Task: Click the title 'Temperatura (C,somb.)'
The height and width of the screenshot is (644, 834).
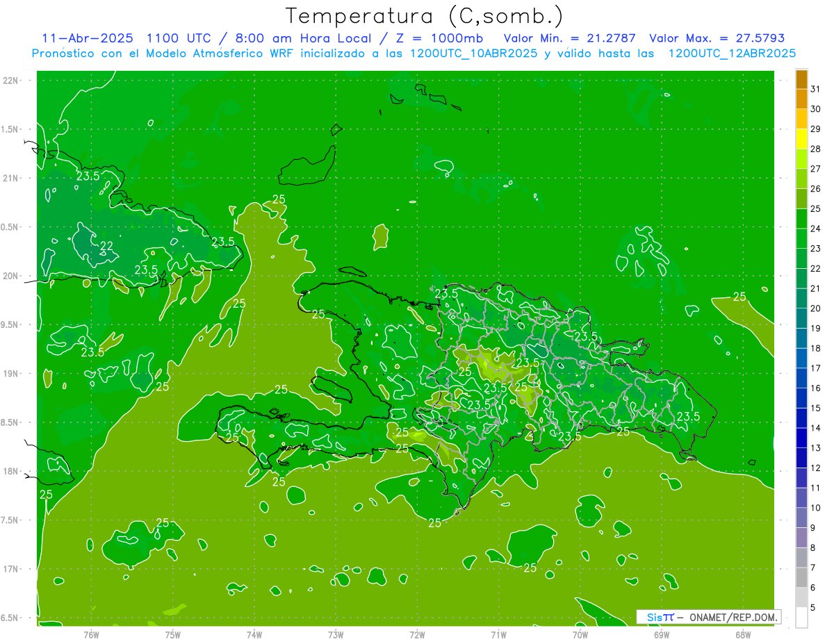Action: (x=423, y=15)
